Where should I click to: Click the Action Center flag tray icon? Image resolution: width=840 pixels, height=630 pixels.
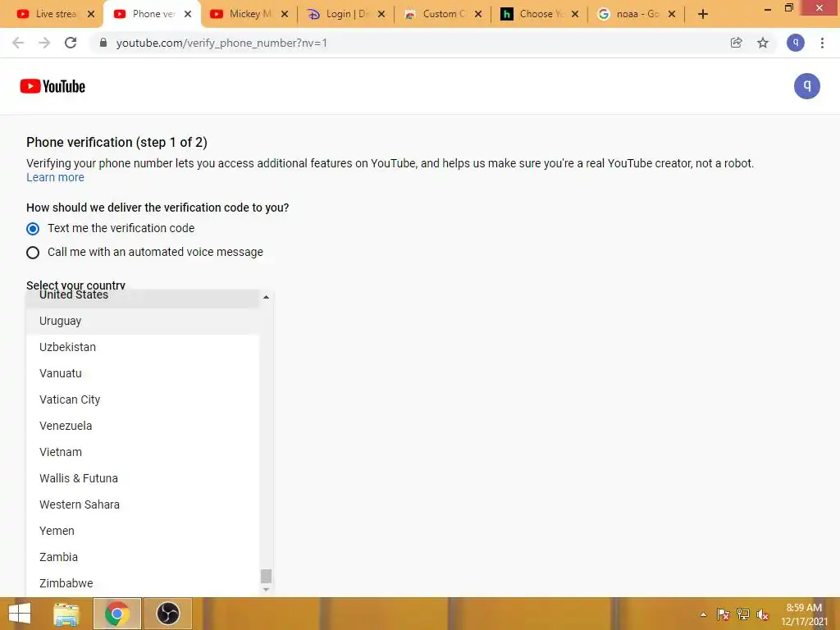click(723, 614)
